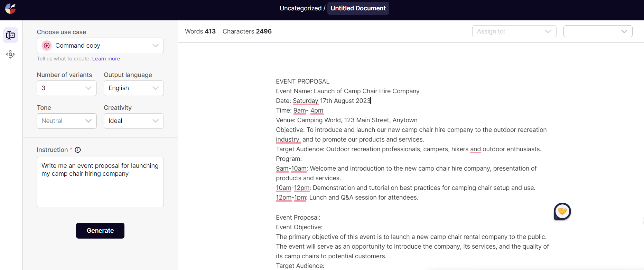Click the app logo in top-left corner
The height and width of the screenshot is (270, 644).
coord(10,9)
